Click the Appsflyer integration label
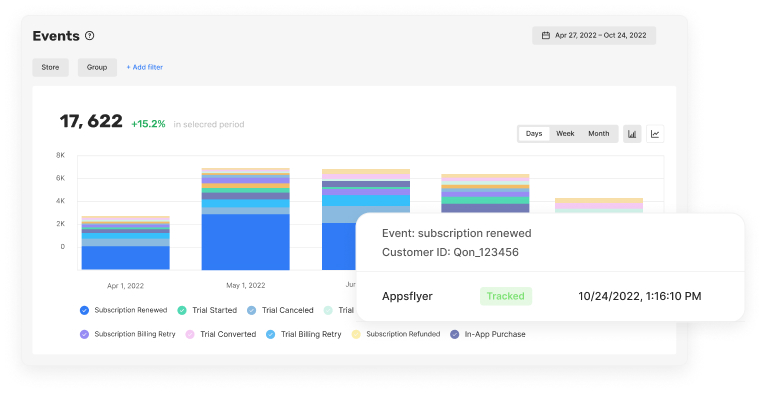The image size is (763, 393). click(407, 296)
